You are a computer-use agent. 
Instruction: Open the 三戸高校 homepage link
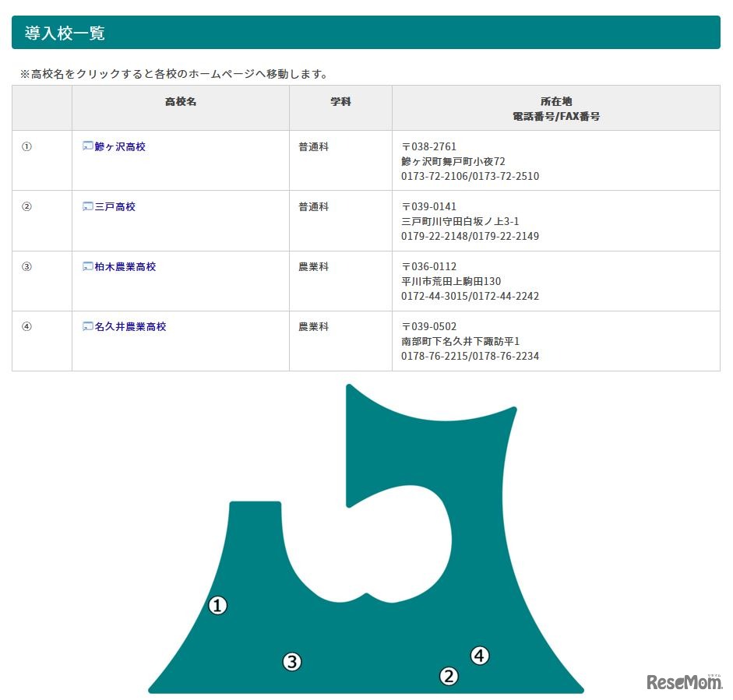(x=114, y=206)
